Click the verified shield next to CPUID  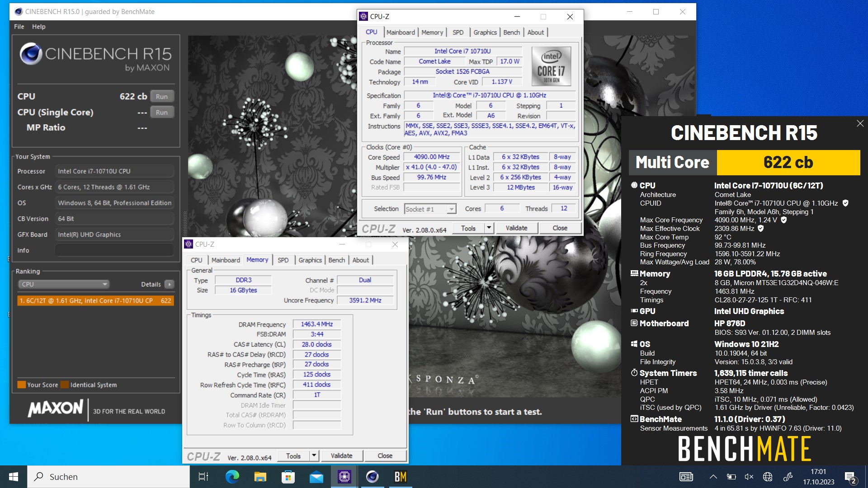[x=845, y=203]
